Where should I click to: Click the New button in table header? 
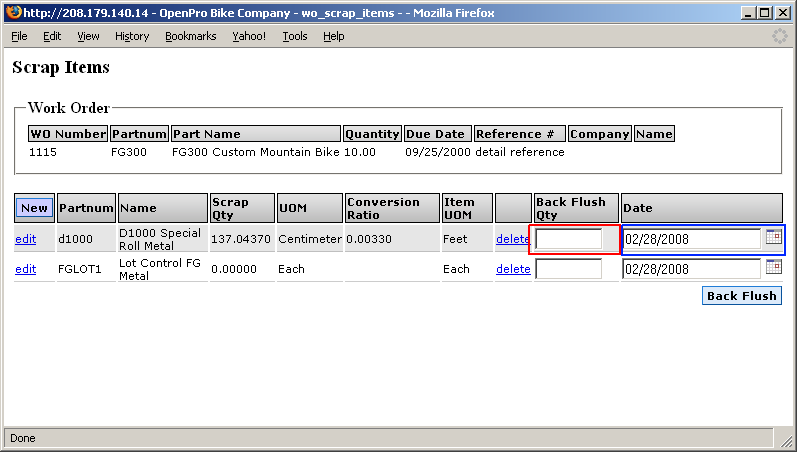tap(34, 208)
